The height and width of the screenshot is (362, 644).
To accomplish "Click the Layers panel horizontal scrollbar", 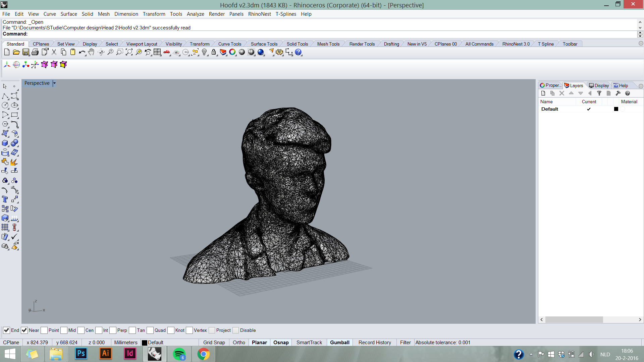I will pos(574,320).
